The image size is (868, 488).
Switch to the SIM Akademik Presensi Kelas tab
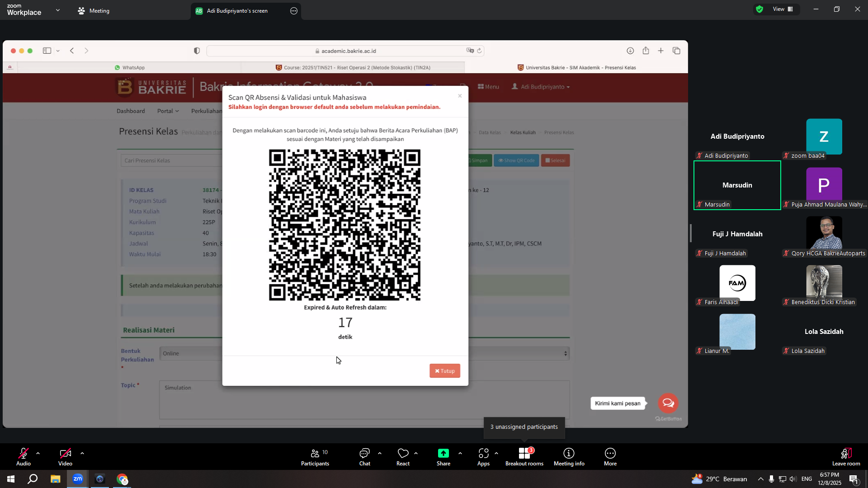pyautogui.click(x=576, y=68)
